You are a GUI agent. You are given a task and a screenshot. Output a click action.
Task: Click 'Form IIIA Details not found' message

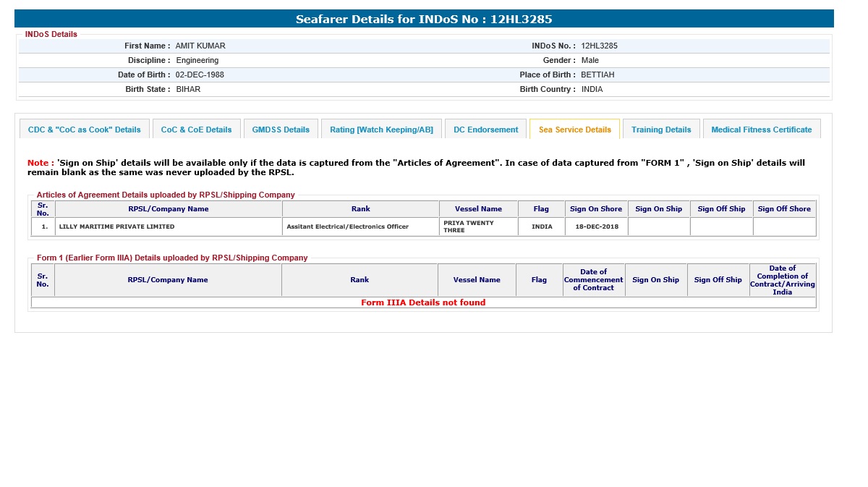(x=423, y=302)
